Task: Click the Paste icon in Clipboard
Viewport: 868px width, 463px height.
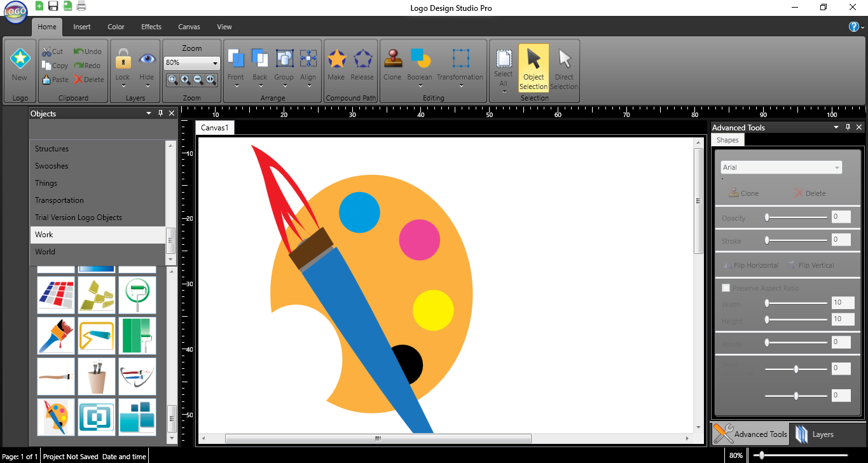Action: pos(46,79)
